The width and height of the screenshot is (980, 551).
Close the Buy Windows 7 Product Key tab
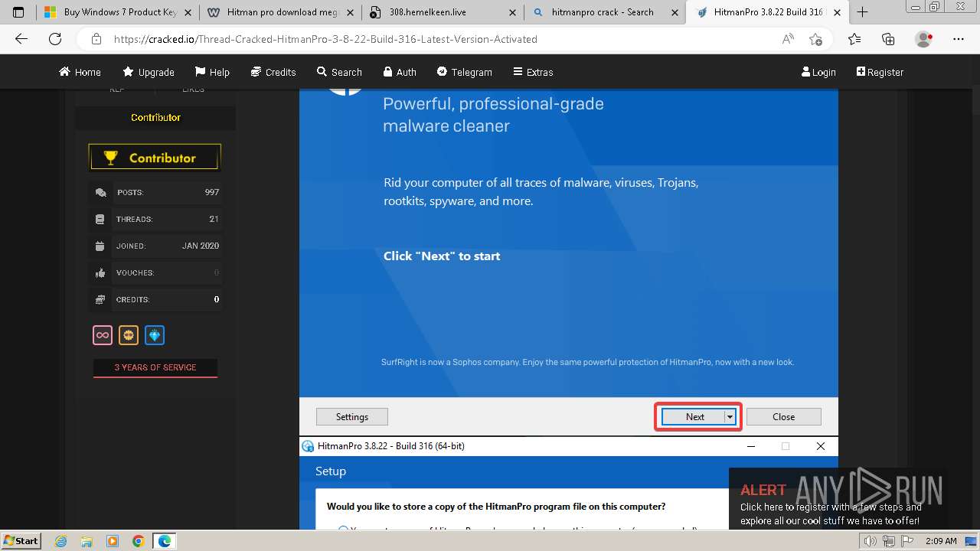(x=188, y=12)
